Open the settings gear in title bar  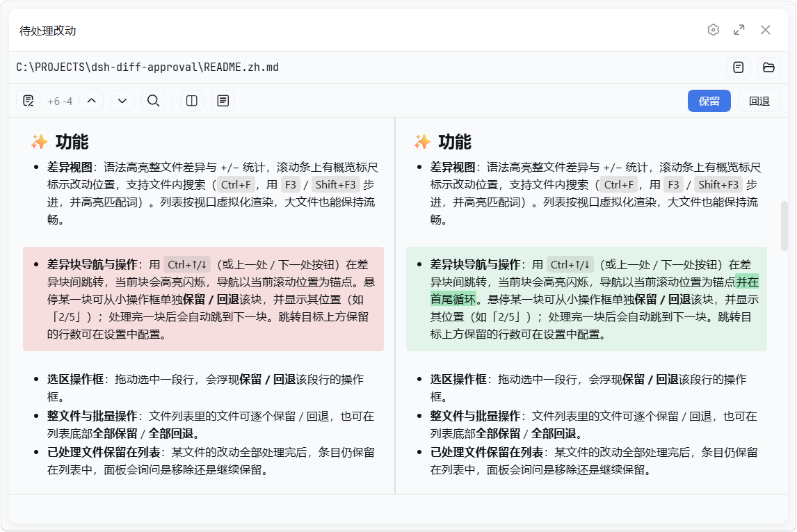pyautogui.click(x=713, y=30)
